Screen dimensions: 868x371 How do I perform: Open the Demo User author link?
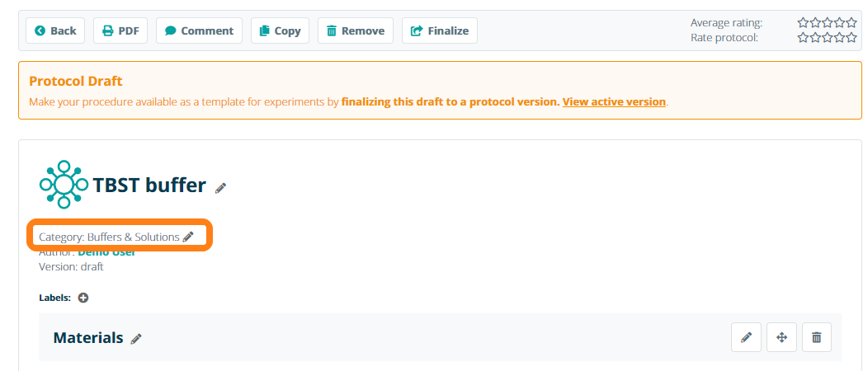point(106,252)
